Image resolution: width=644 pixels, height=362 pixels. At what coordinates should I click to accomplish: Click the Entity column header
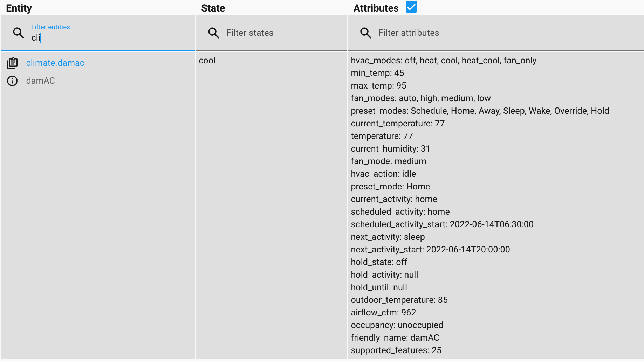tap(19, 8)
